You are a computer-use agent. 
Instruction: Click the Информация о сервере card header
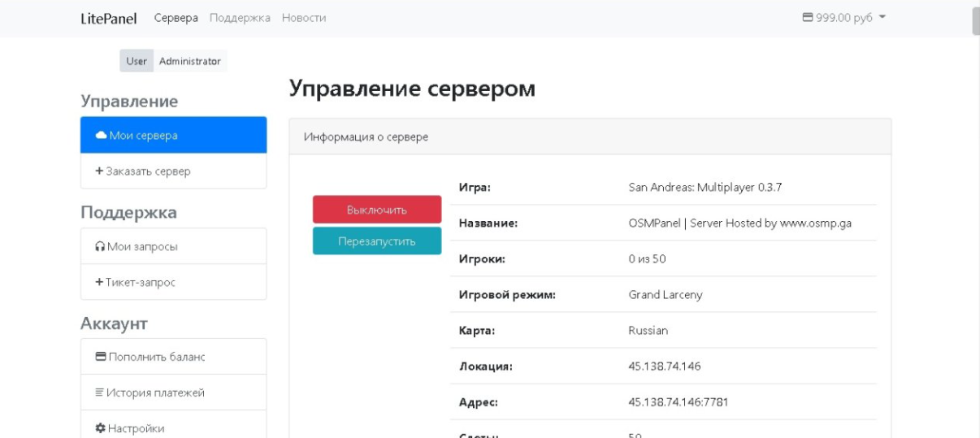point(590,137)
